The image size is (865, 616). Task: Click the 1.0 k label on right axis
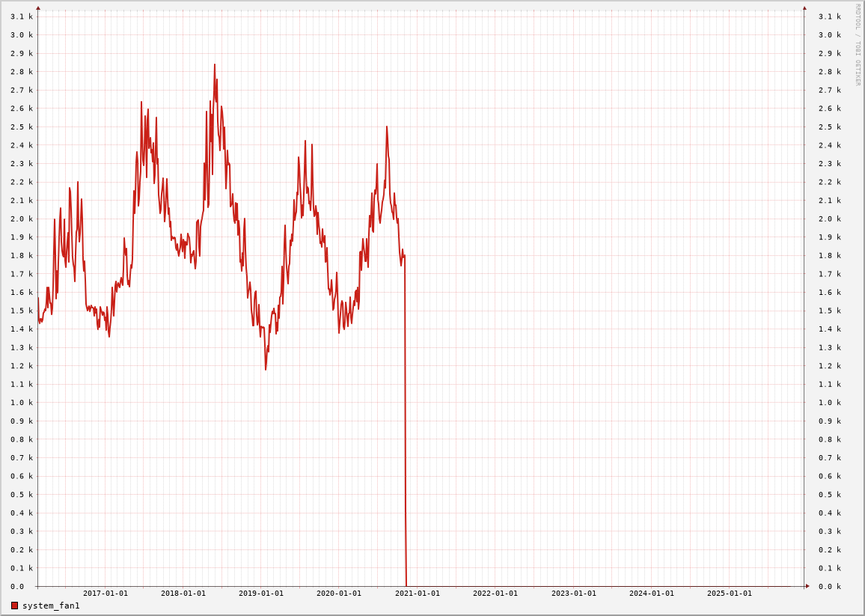[829, 403]
